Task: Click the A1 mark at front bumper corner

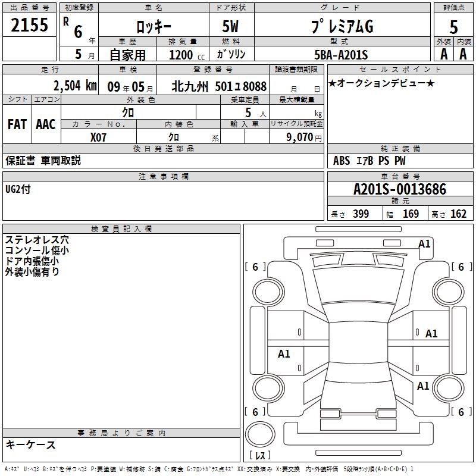Action: coord(424,244)
